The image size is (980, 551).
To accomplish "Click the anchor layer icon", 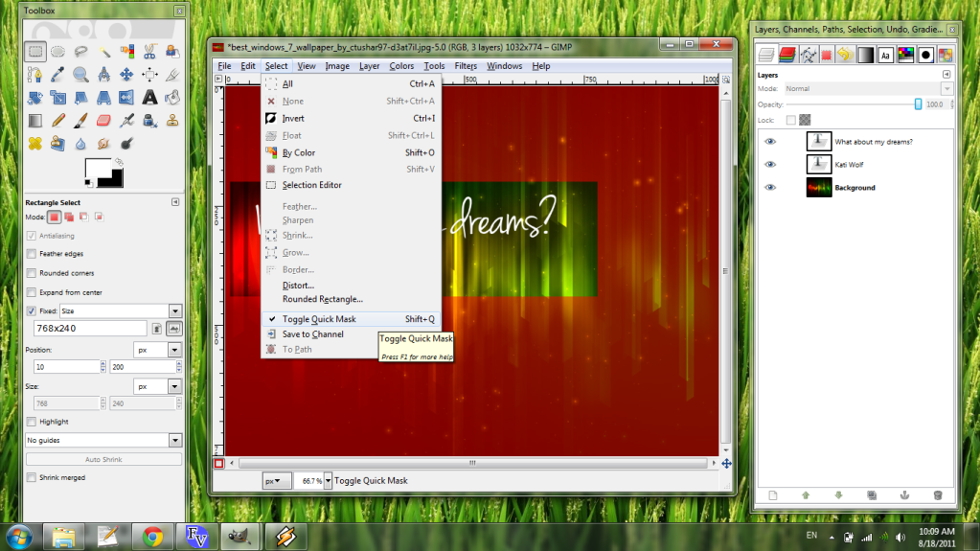I will [904, 495].
